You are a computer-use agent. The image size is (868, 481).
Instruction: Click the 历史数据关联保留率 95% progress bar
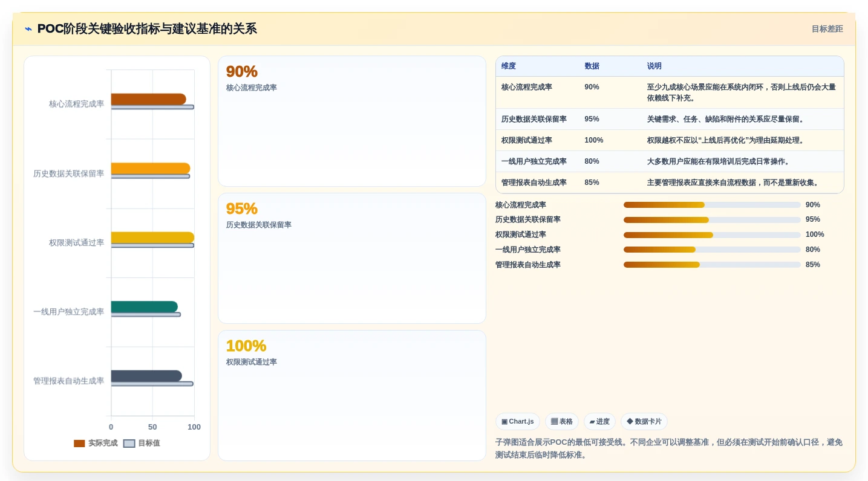click(712, 220)
